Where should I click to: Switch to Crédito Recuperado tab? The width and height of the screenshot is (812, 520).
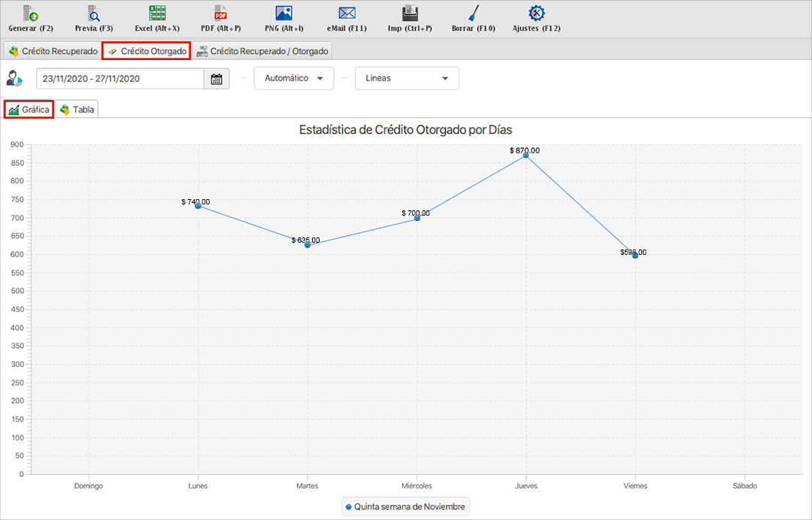pos(52,51)
